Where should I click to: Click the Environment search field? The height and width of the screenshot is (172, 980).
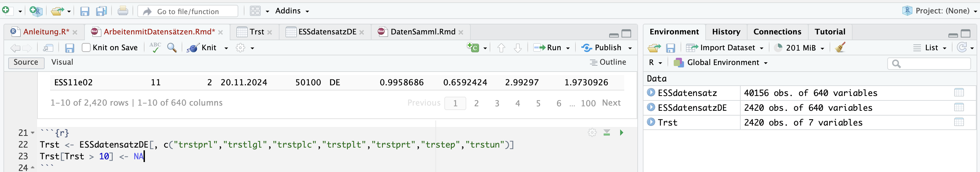pos(929,64)
